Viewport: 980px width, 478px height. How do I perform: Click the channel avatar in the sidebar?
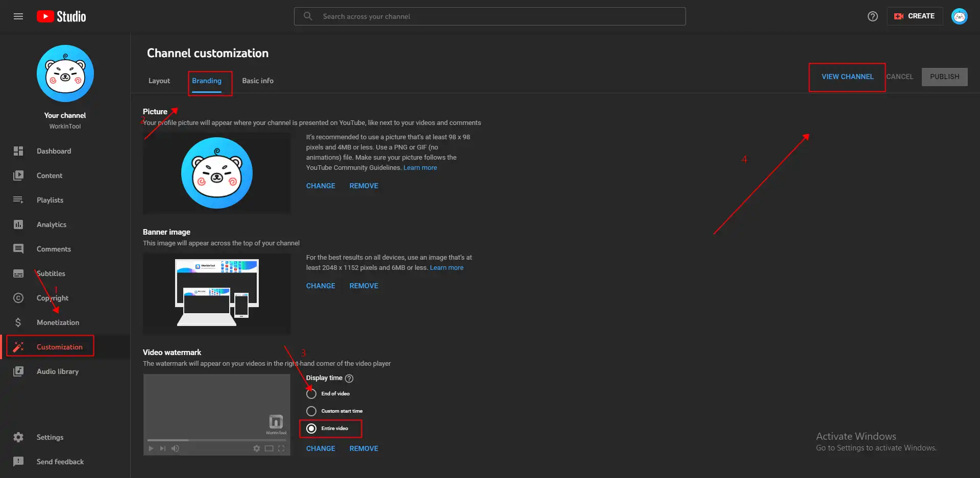pyautogui.click(x=65, y=73)
